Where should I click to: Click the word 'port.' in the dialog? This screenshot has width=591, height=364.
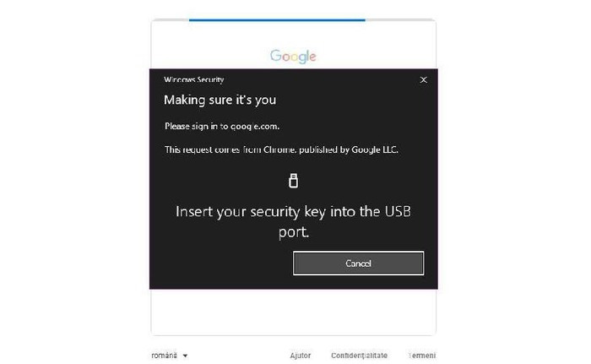[294, 232]
